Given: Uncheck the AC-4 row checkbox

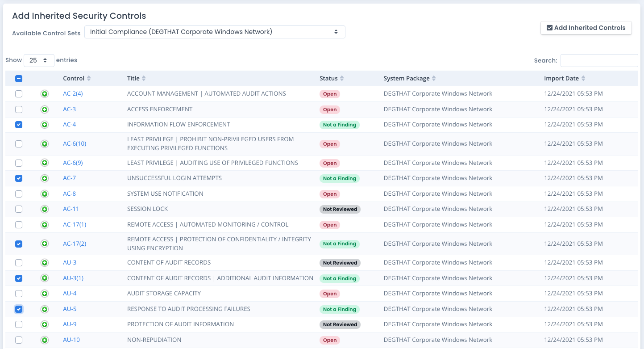Looking at the screenshot, I should coord(19,125).
